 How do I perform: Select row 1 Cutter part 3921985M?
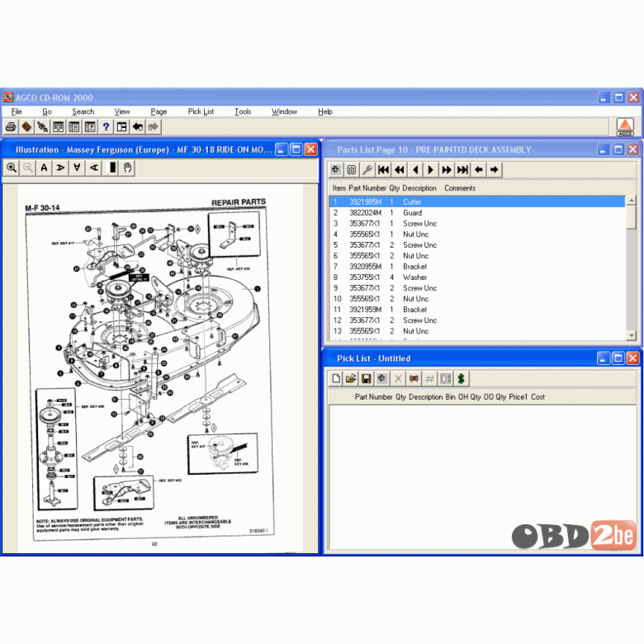pos(477,202)
